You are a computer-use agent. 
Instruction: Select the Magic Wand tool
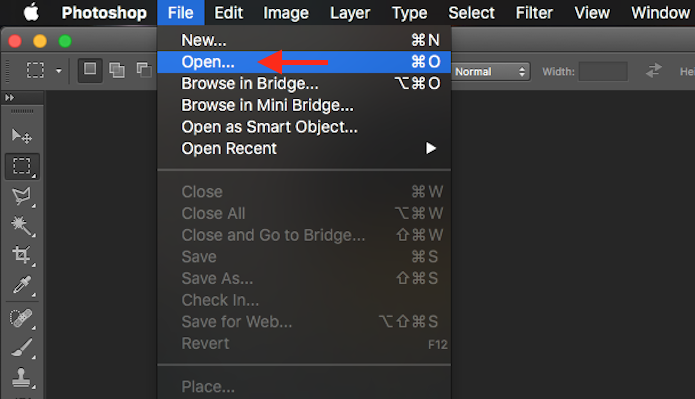(22, 226)
